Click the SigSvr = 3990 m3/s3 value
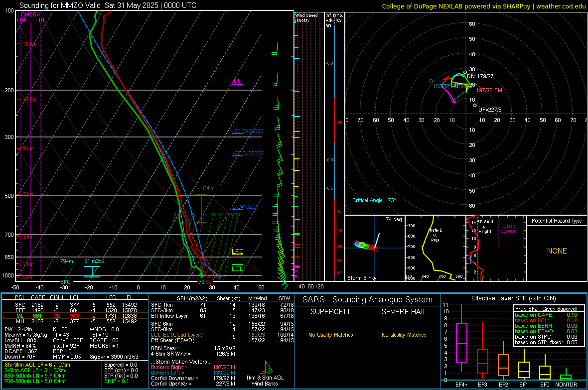 tap(114, 357)
